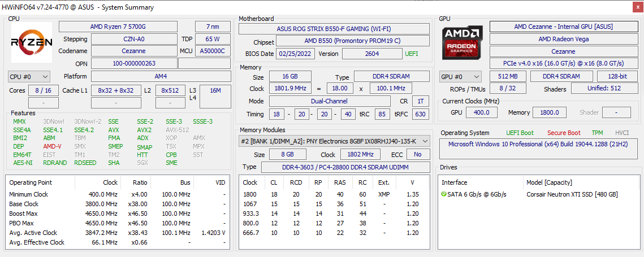Click the DDR4-3603 / PC4-28800 type field
Image resolution: width=644 pixels, height=257 pixels.
tap(345, 167)
